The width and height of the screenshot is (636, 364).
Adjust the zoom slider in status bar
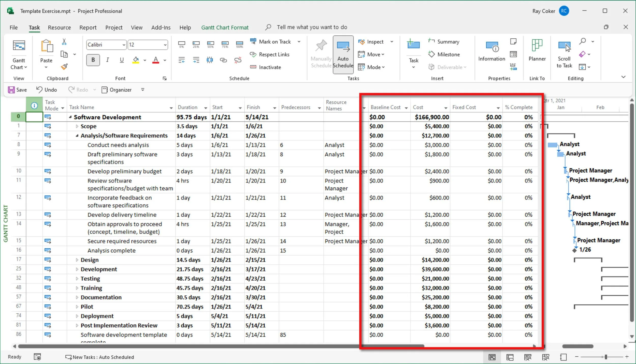click(606, 357)
